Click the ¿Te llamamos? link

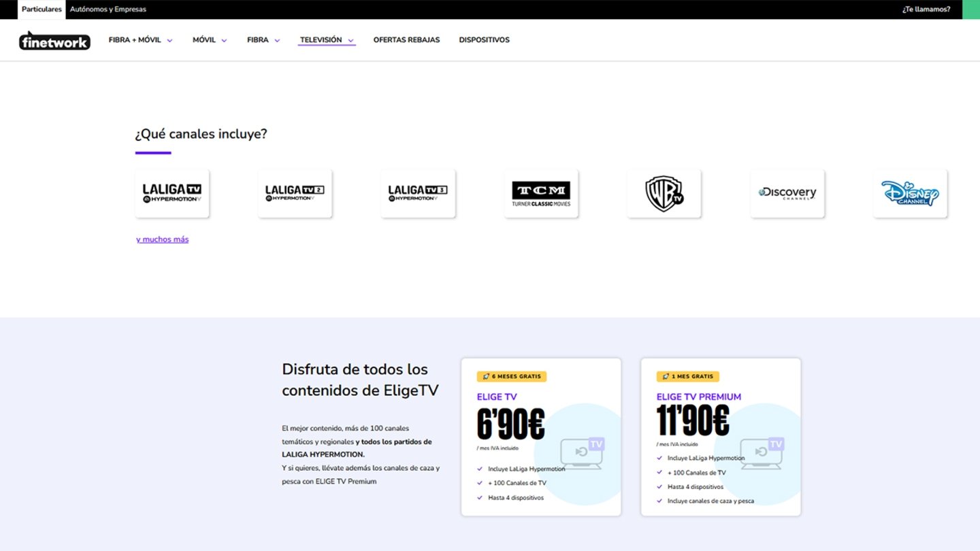coord(926,10)
